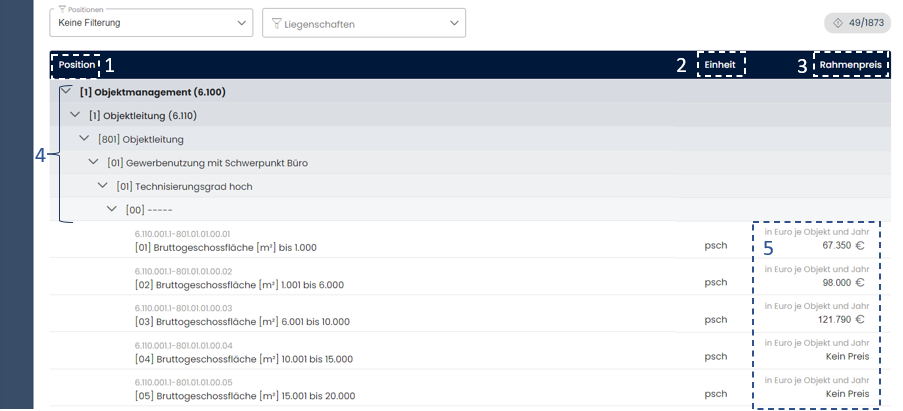Collapse the [801] Objektleitung node chevron
The image size is (903, 411).
85,138
